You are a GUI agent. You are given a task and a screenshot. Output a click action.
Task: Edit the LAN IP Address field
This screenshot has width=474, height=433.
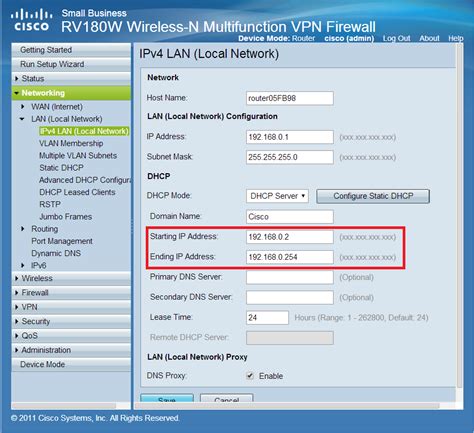pos(290,137)
